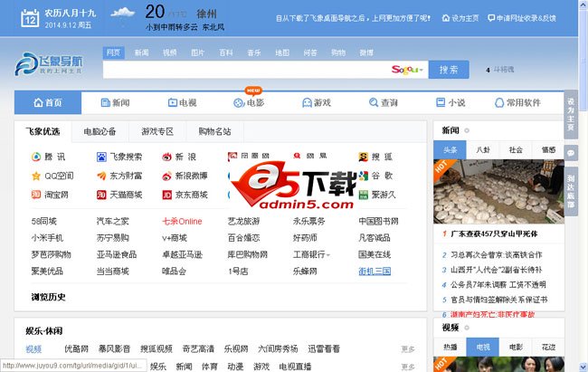The image size is (588, 372).
Task: Open the 中国图书网 link
Action: 378,221
